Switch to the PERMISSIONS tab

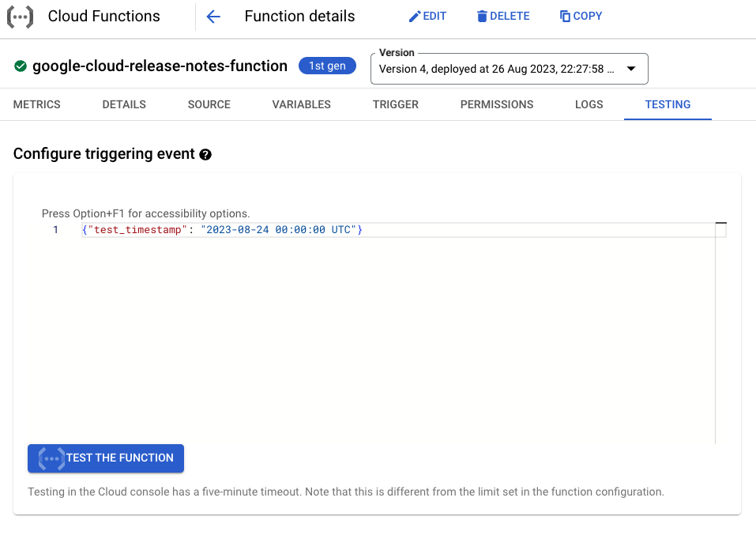497,104
